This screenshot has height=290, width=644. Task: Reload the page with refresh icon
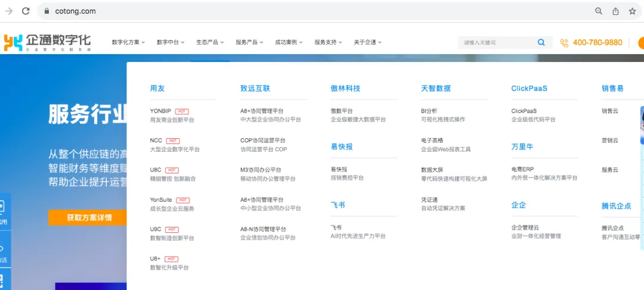[26, 11]
